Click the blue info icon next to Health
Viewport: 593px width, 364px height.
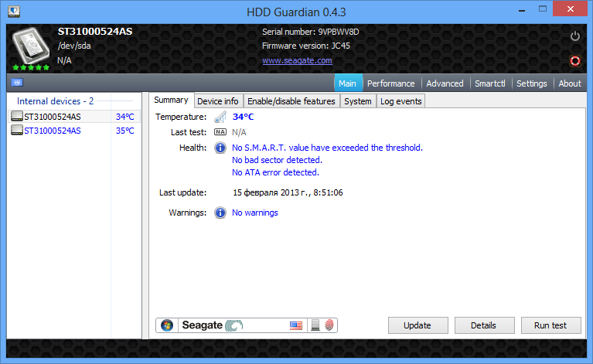[x=220, y=148]
